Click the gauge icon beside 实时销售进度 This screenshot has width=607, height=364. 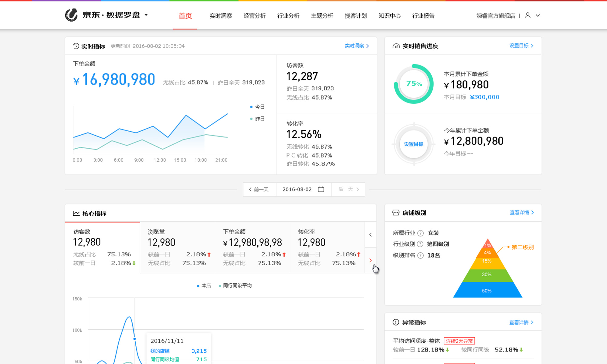click(396, 46)
